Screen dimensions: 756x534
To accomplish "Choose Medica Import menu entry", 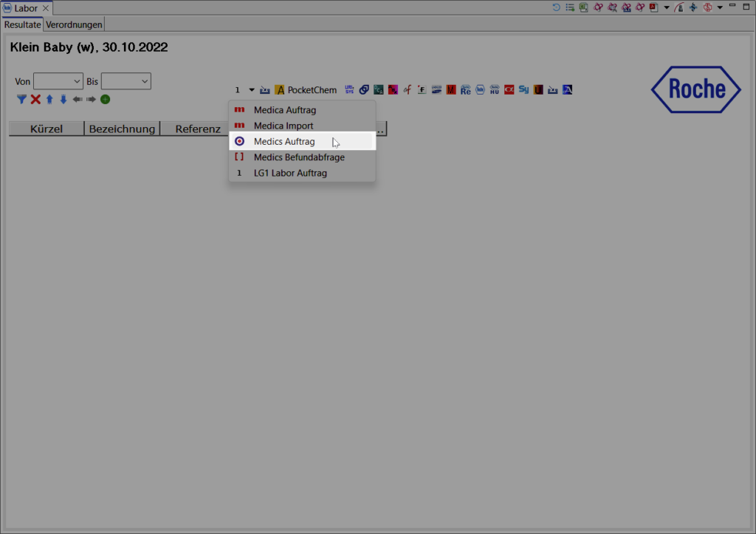I will pyautogui.click(x=283, y=126).
